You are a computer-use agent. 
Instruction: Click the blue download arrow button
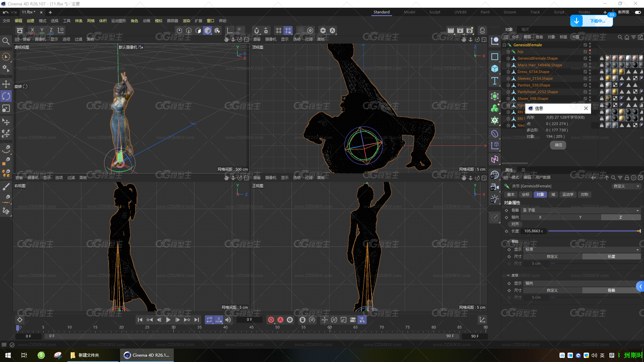tap(576, 21)
